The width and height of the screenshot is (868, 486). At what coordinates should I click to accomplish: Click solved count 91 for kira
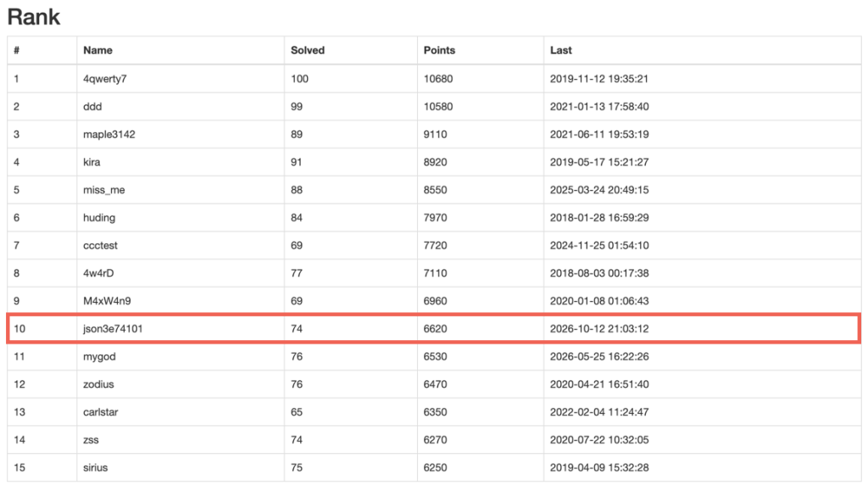click(x=296, y=162)
